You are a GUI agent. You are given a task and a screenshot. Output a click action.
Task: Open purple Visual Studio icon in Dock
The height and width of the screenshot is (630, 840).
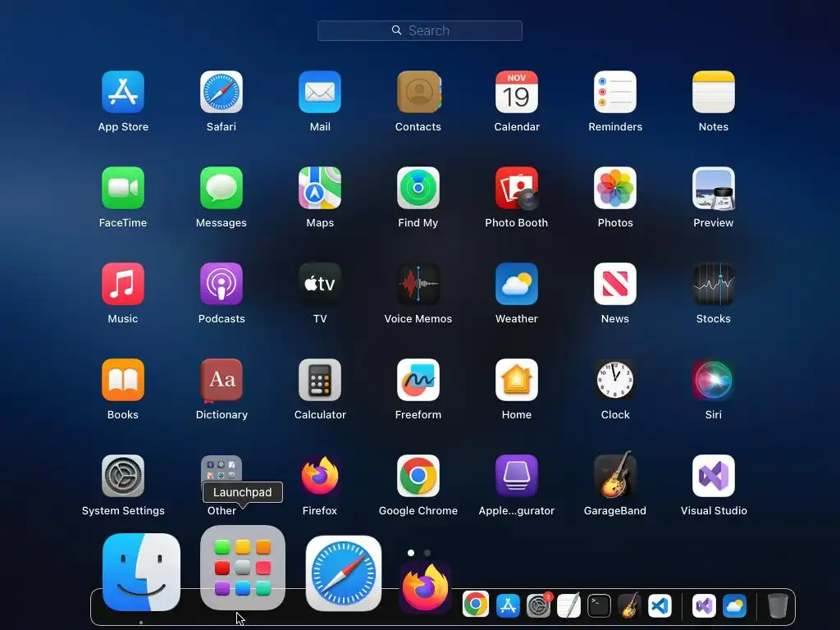[x=704, y=606]
